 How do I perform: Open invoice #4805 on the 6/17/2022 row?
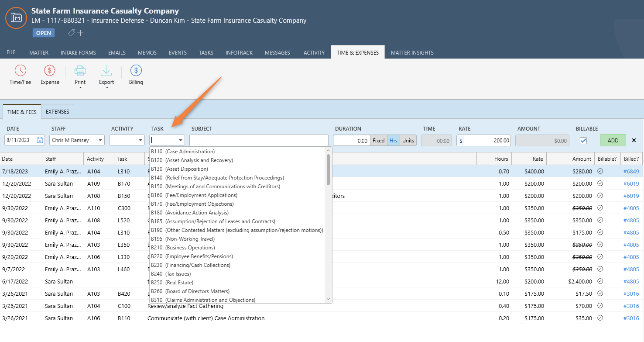(x=631, y=281)
